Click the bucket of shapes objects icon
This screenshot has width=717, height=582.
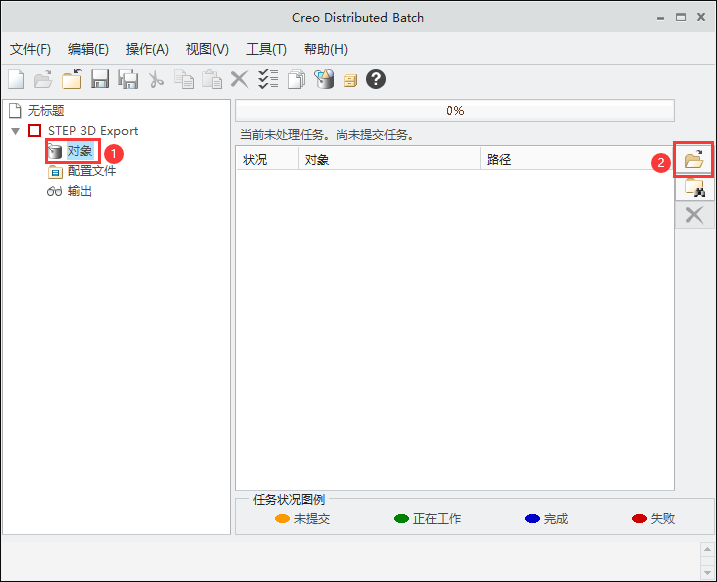324,79
